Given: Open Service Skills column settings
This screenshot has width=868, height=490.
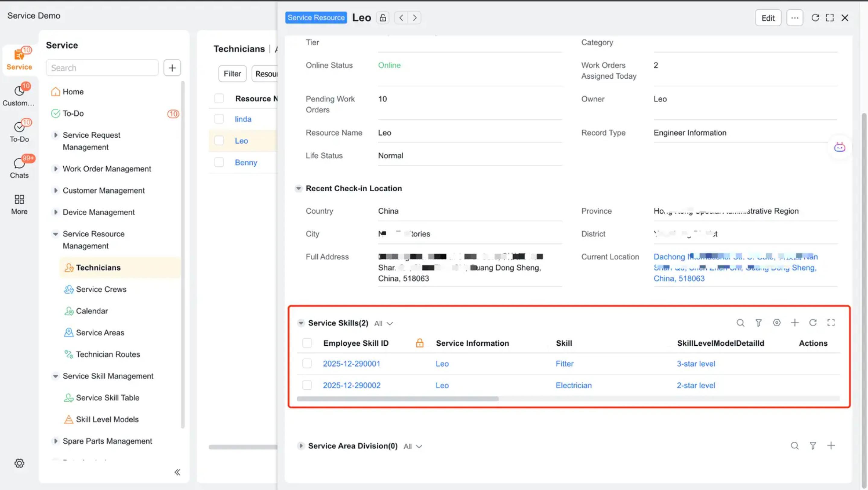Looking at the screenshot, I should tap(777, 323).
